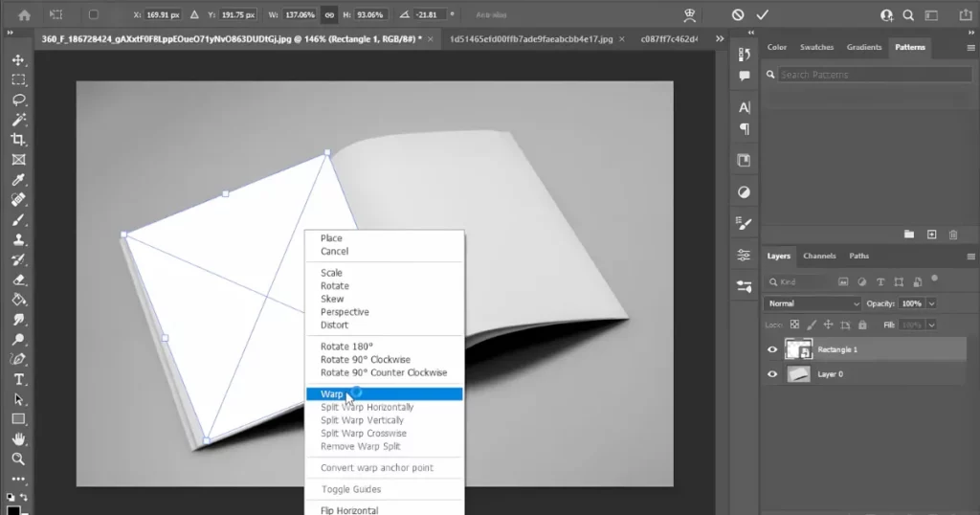The width and height of the screenshot is (980, 515).
Task: Select the Horizontal Type tool
Action: click(x=19, y=379)
